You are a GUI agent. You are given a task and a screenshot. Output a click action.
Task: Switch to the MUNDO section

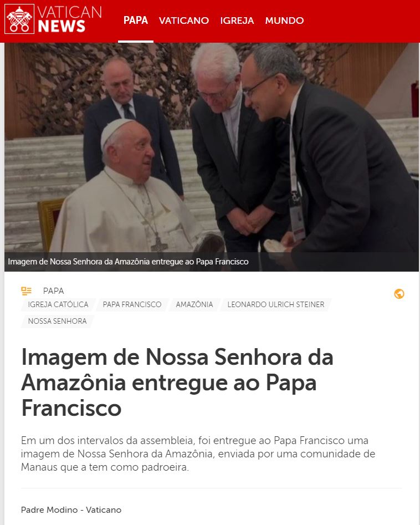click(284, 21)
